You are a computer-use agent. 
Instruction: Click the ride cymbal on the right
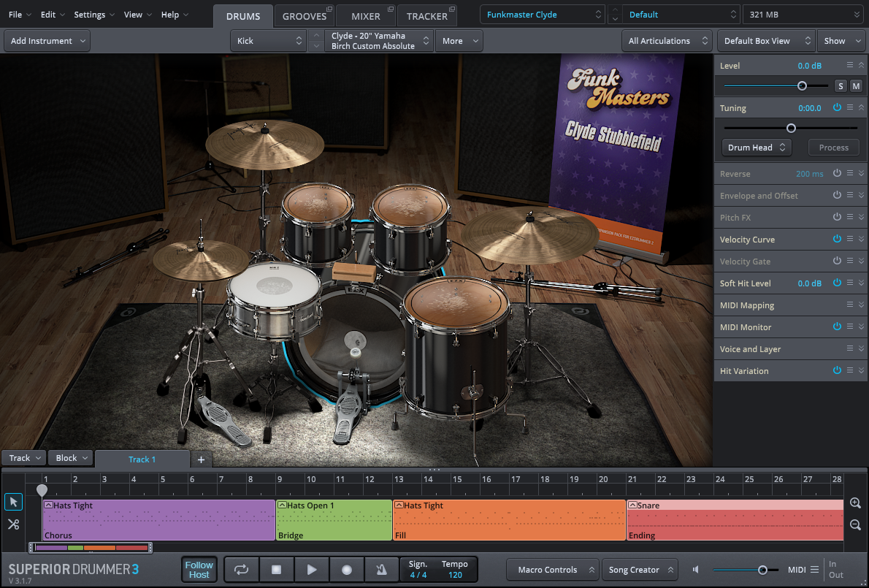click(530, 234)
